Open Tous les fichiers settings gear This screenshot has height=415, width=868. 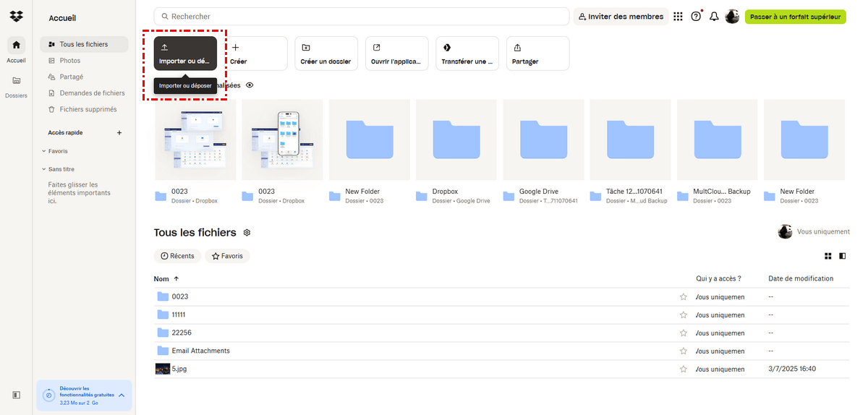click(247, 233)
